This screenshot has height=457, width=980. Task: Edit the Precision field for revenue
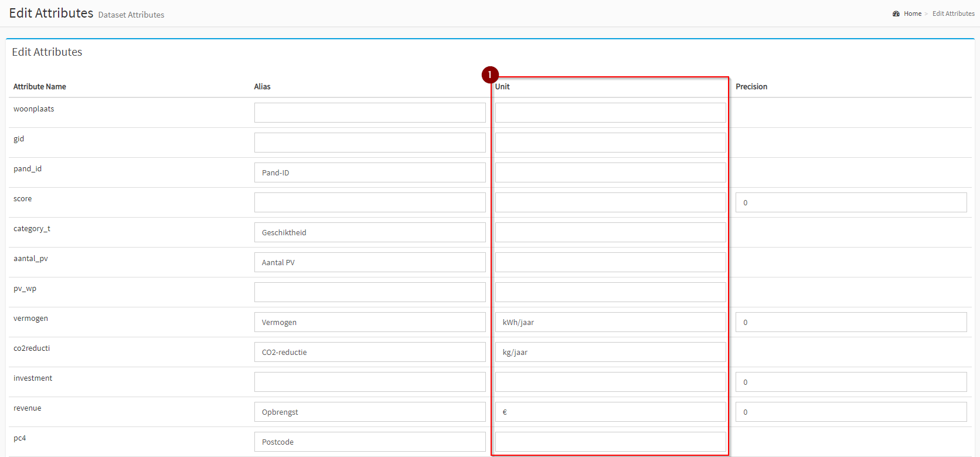point(851,412)
